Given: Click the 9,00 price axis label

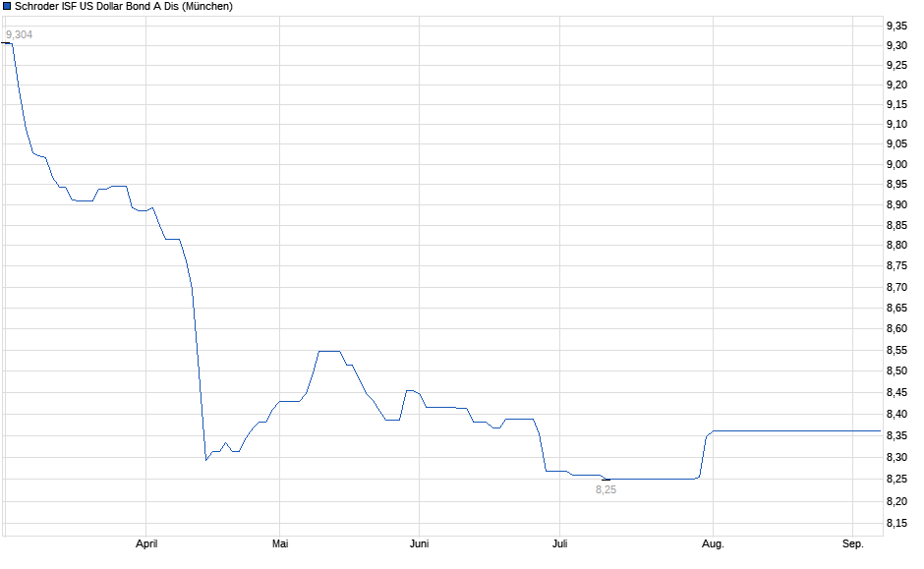Looking at the screenshot, I should coord(896,164).
